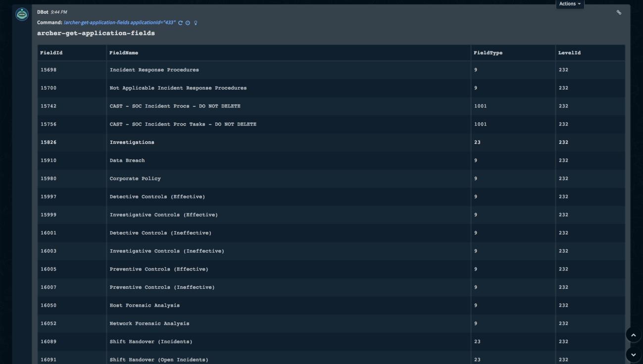Select field ID 15997 cell
643x364 pixels.
[72, 197]
